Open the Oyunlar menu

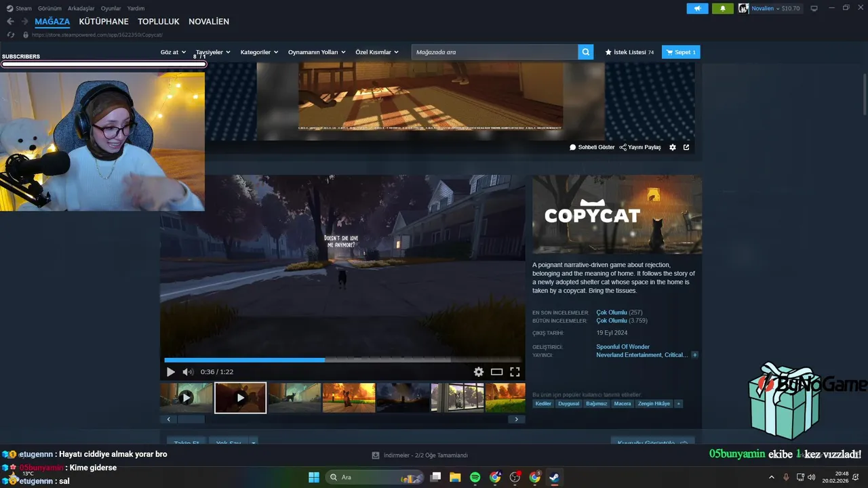[111, 8]
